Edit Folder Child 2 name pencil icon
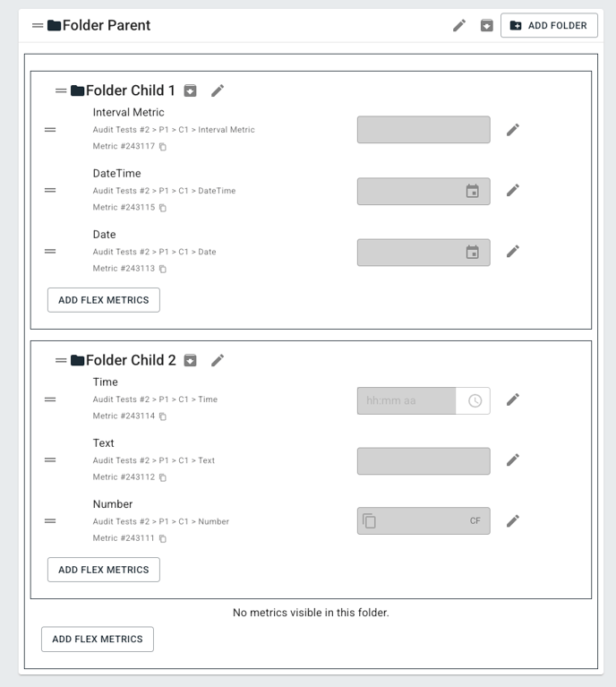Image resolution: width=616 pixels, height=687 pixels. 218,360
